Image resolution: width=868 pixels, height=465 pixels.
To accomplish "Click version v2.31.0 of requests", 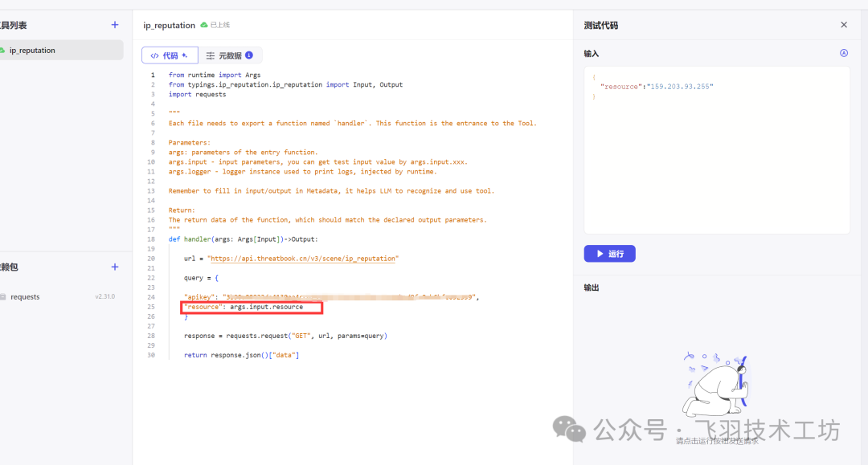I will pyautogui.click(x=104, y=297).
